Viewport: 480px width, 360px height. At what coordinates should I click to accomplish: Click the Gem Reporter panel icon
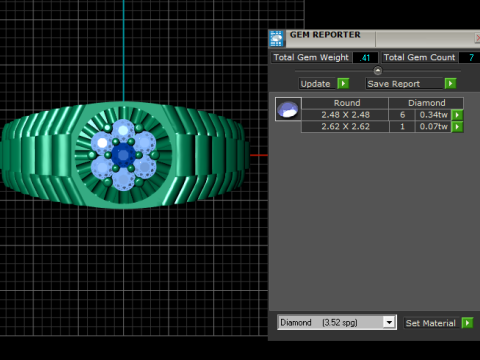[x=276, y=38]
